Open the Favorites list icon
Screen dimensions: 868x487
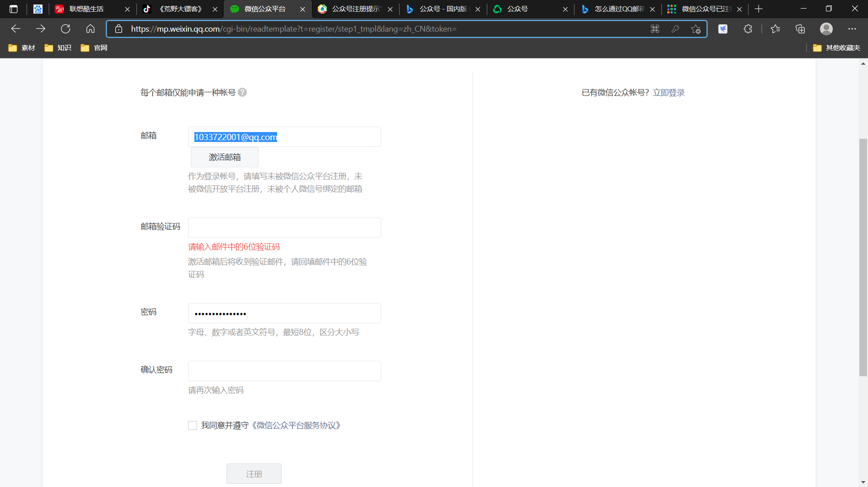pos(775,29)
